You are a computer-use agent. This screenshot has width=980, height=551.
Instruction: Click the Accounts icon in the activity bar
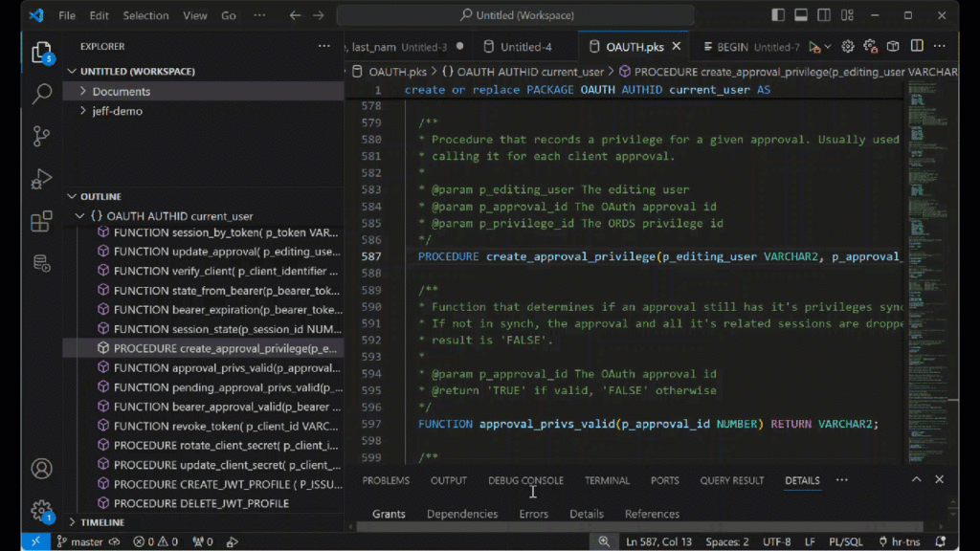(x=40, y=469)
